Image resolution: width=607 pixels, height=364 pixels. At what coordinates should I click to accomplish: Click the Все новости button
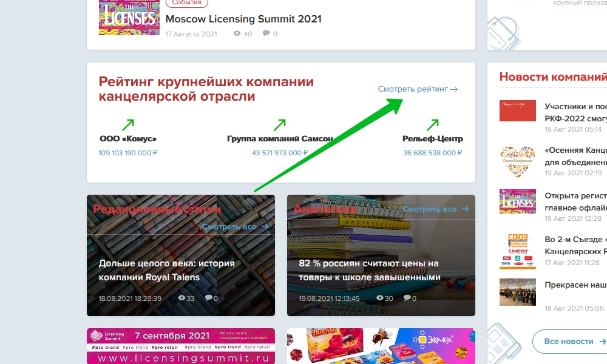(569, 341)
